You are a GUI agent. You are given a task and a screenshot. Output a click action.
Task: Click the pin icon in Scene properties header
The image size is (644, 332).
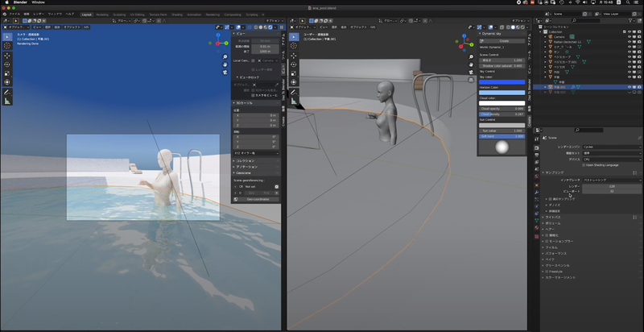[x=638, y=138]
